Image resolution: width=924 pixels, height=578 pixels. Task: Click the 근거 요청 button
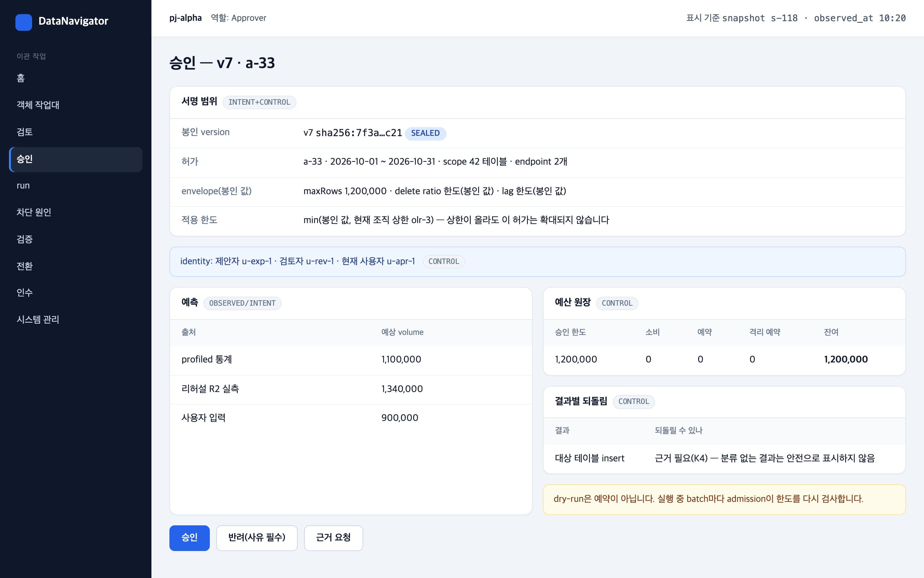(x=333, y=538)
